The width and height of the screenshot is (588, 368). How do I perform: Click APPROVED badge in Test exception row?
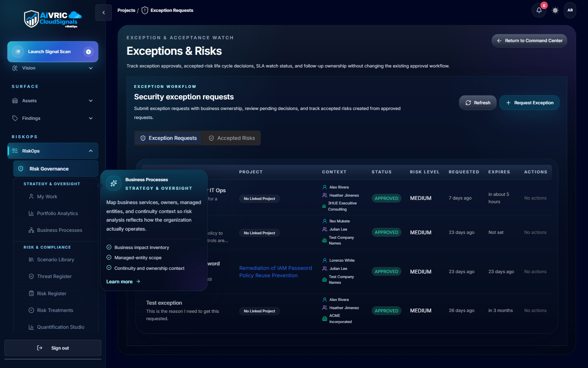point(386,311)
